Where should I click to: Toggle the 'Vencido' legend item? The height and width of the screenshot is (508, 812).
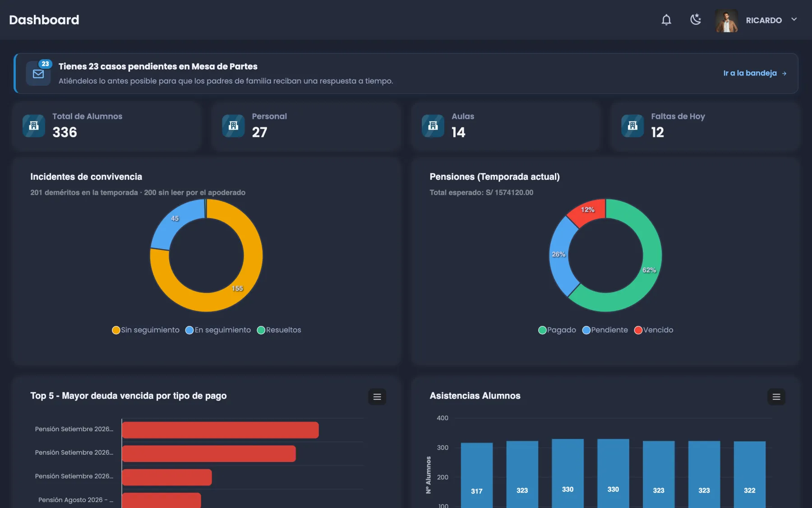tap(654, 330)
